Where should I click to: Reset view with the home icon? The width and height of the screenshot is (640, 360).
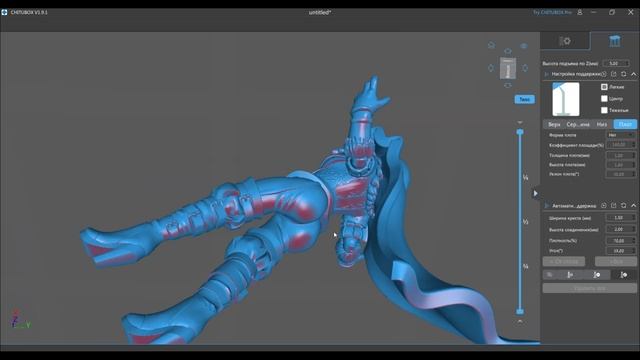[x=491, y=45]
